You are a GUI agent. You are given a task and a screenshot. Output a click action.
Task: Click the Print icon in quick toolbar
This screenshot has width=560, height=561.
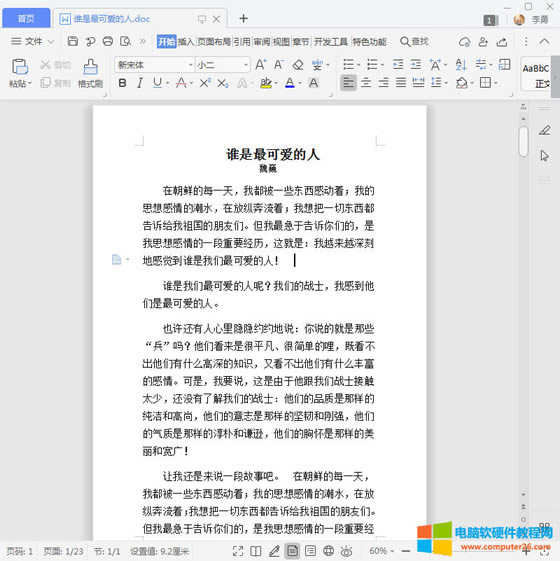(108, 42)
